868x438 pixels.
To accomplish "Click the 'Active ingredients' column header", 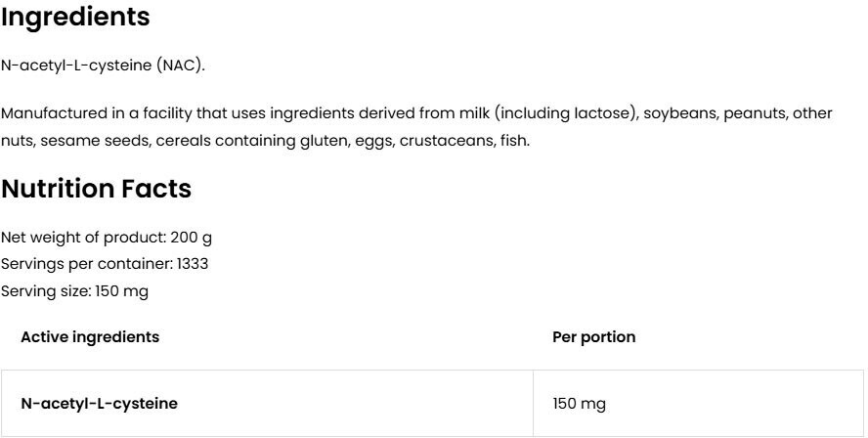I will [90, 337].
